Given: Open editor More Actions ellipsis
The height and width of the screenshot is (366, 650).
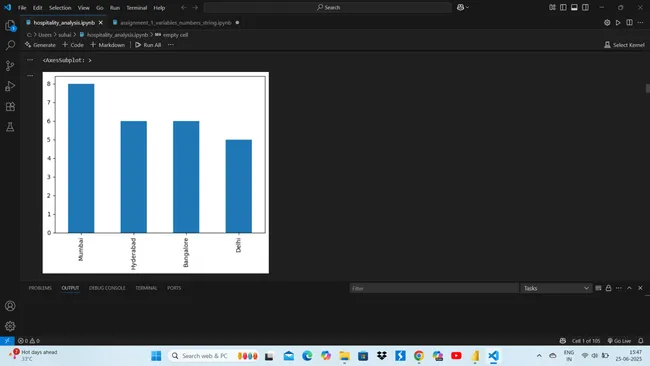Looking at the screenshot, I should 640,23.
